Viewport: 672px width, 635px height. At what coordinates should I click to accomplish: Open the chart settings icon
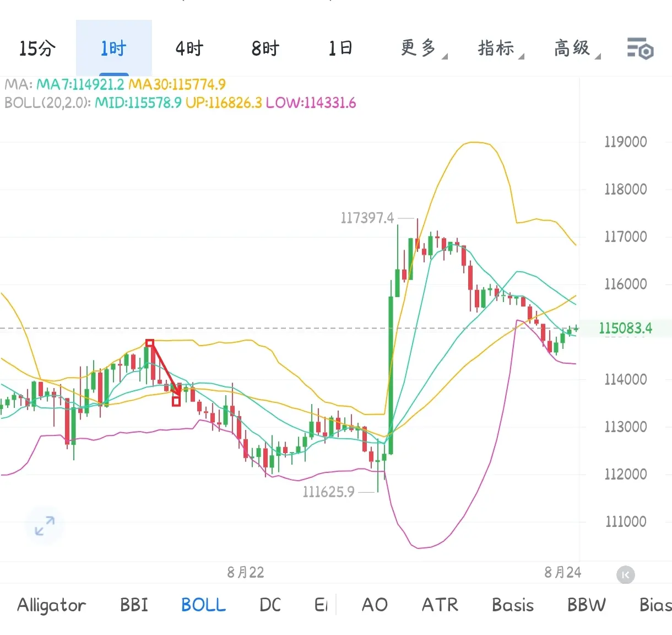point(640,49)
